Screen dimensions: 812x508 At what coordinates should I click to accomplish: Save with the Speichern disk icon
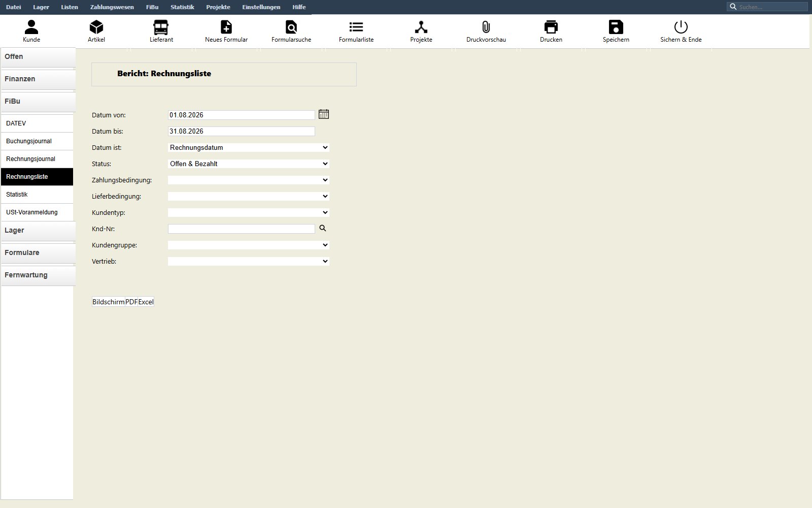[x=616, y=27]
